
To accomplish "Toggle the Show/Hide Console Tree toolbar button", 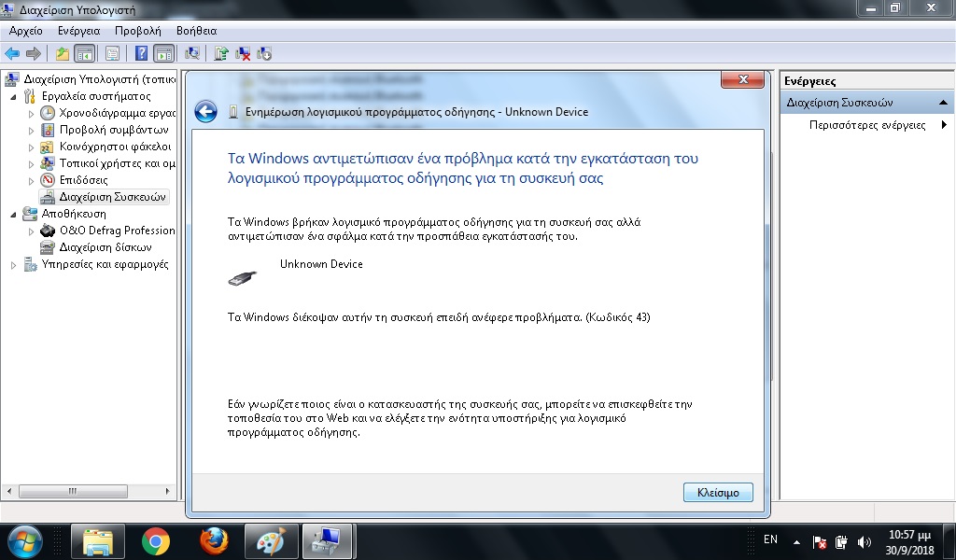I will pos(84,53).
